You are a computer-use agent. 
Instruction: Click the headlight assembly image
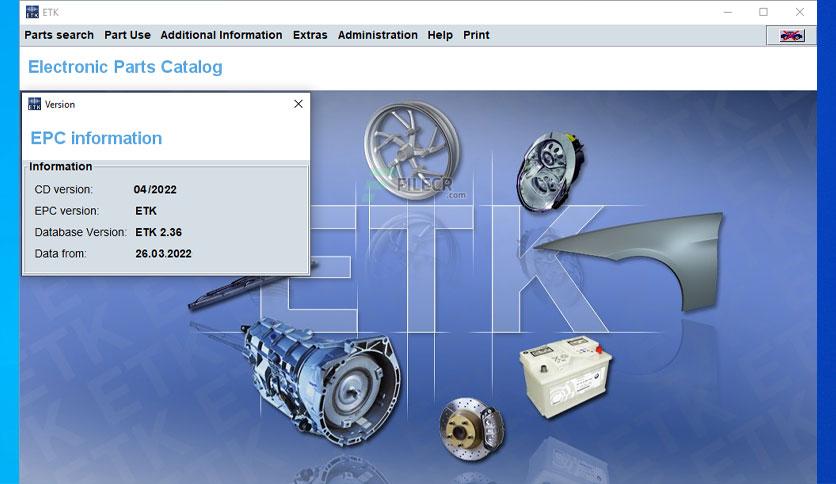point(550,170)
